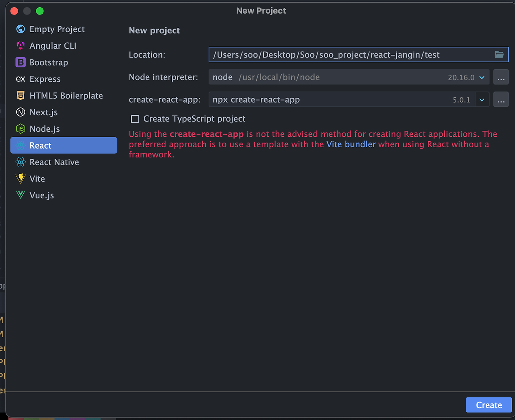
Task: Click the HTML5 shield icon
Action: pyautogui.click(x=21, y=95)
